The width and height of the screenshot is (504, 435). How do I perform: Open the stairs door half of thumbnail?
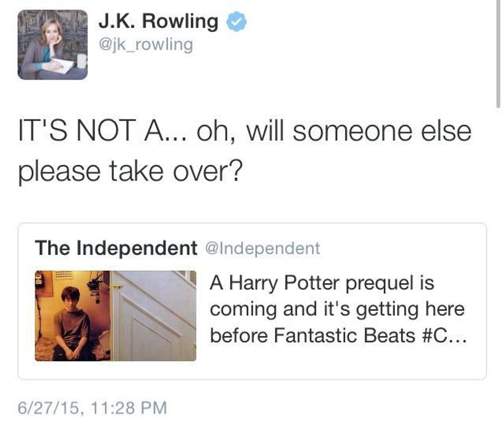point(154,316)
